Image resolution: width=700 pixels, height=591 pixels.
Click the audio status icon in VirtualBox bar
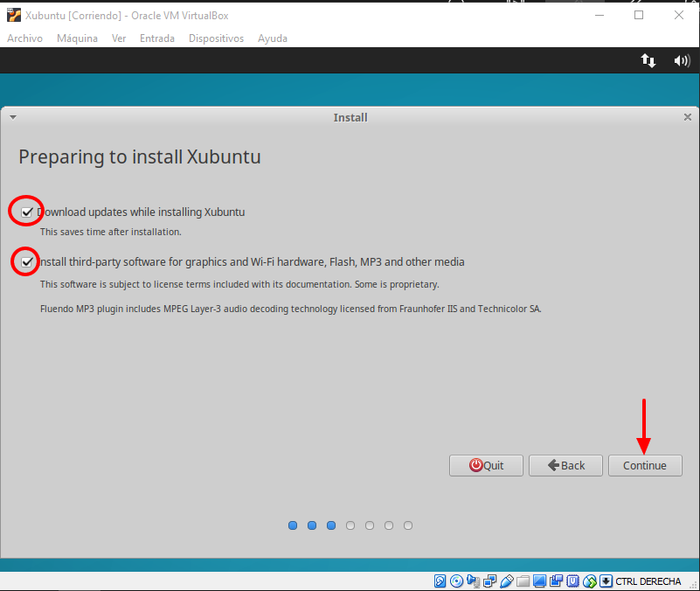click(x=473, y=581)
